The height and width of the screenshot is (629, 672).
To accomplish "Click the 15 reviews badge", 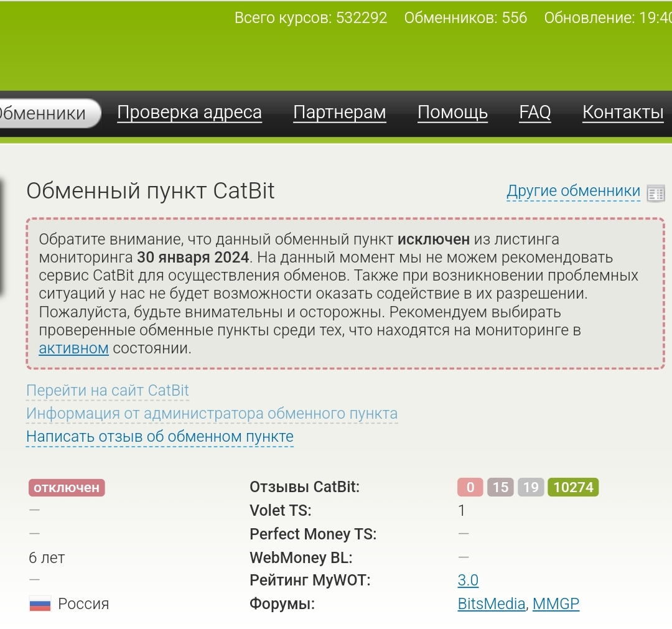I will pos(500,487).
